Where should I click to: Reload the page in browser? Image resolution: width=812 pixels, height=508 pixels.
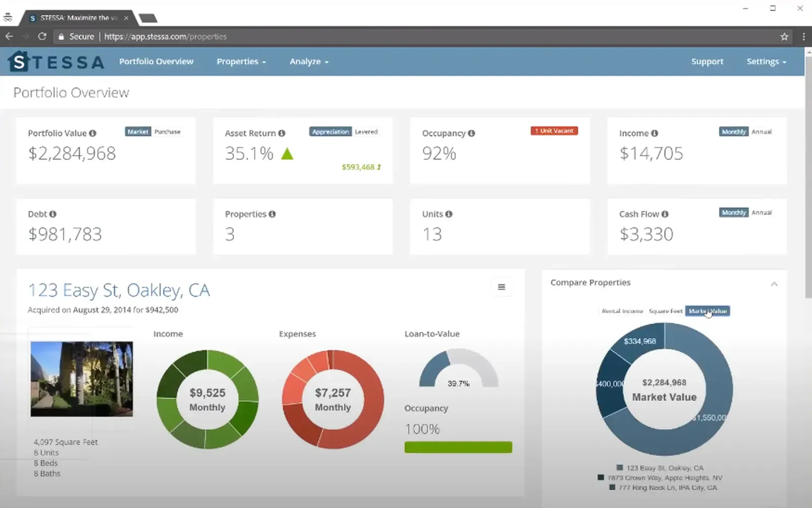(x=42, y=37)
